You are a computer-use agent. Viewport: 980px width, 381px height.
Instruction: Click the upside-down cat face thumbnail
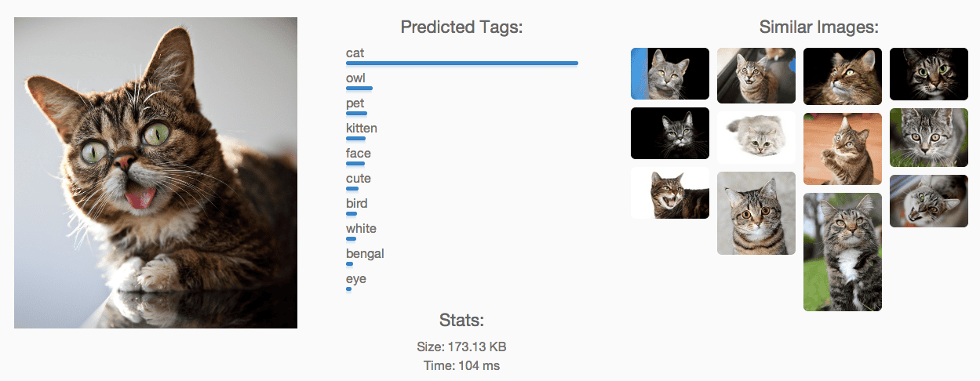(x=929, y=201)
